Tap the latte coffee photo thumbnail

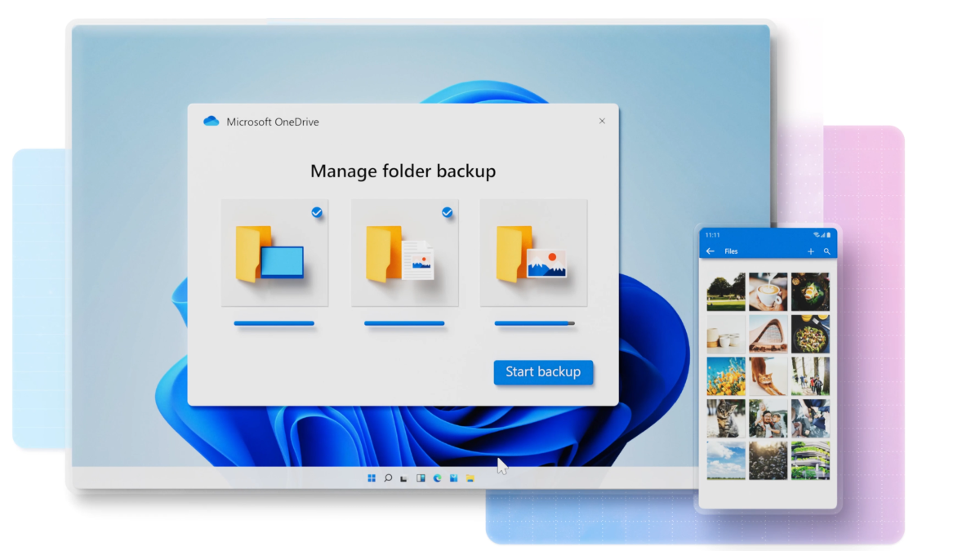(x=768, y=291)
